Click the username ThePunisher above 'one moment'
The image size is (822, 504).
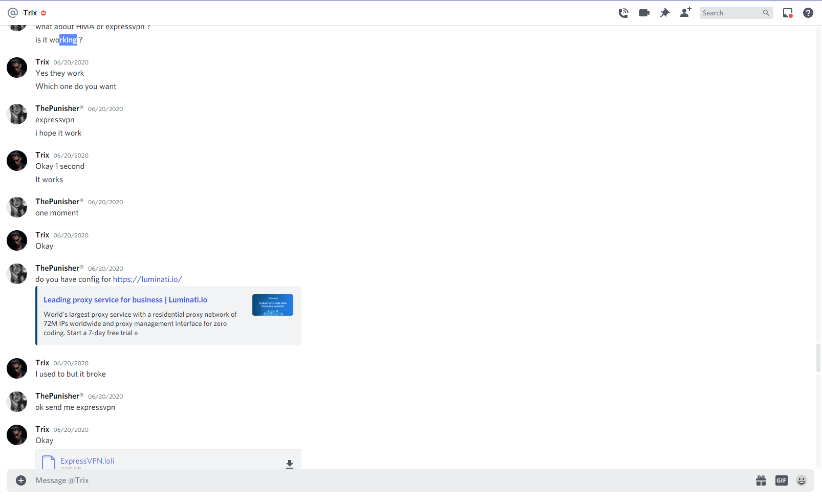coord(59,202)
